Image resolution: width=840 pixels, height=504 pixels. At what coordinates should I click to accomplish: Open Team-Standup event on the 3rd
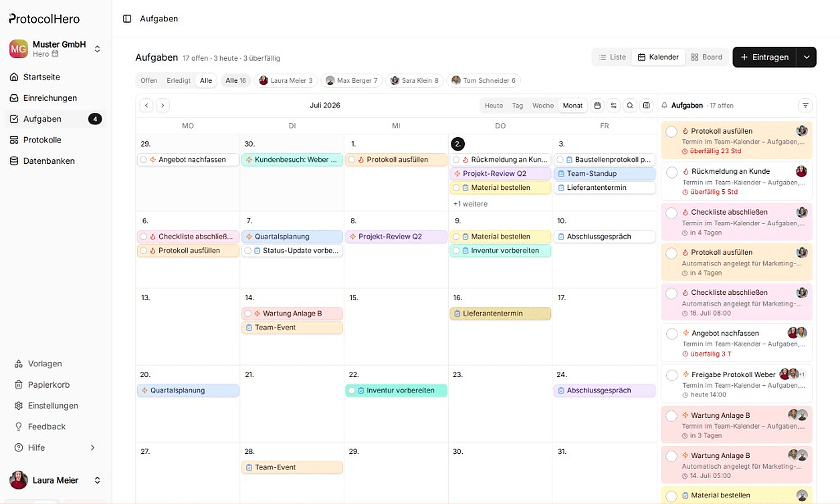(x=605, y=174)
